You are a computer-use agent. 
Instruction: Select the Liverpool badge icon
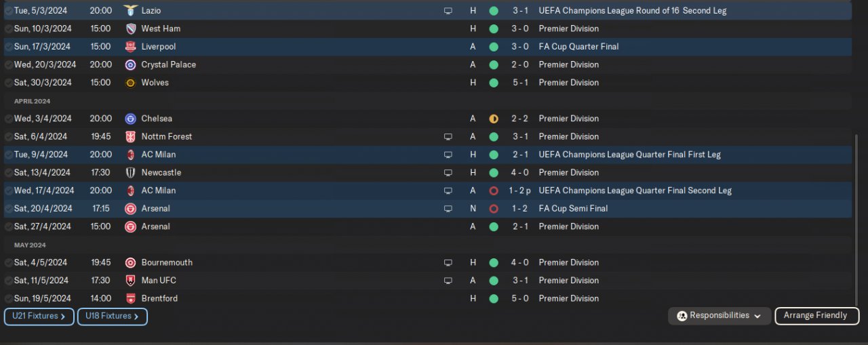click(x=130, y=47)
